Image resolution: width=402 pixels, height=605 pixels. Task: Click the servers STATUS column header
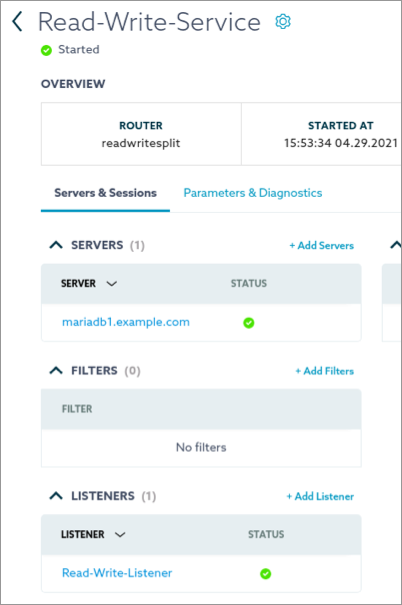click(249, 283)
